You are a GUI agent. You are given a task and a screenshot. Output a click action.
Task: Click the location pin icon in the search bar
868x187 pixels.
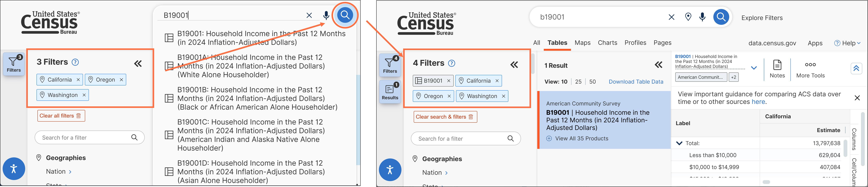(688, 17)
